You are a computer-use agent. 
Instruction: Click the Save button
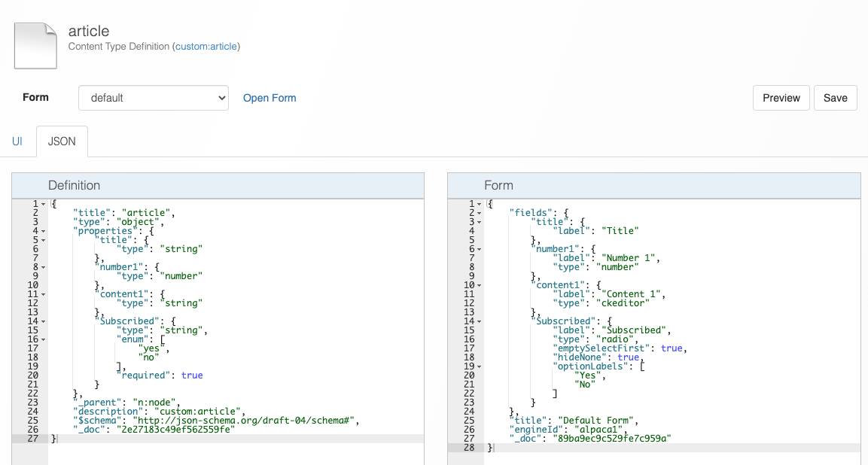point(836,98)
